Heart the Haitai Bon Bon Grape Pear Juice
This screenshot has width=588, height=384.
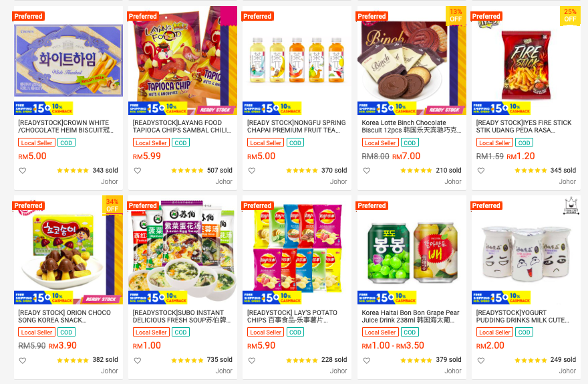(367, 361)
